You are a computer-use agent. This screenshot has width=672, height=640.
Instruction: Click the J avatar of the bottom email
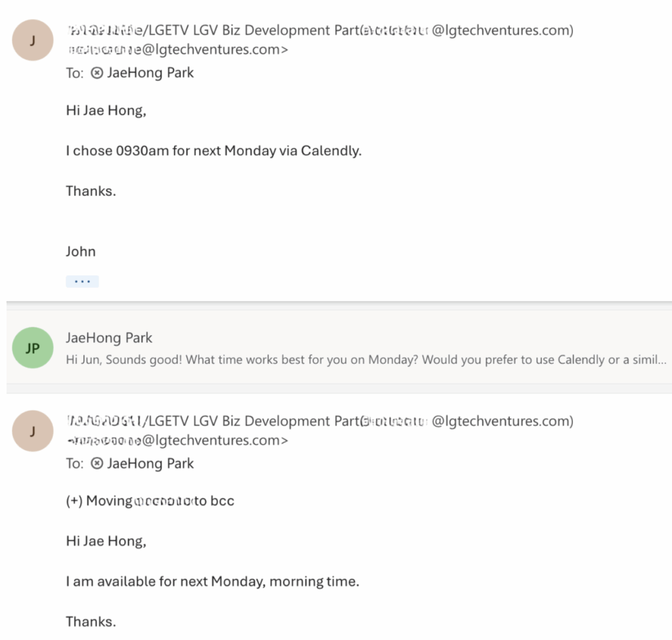pyautogui.click(x=33, y=431)
